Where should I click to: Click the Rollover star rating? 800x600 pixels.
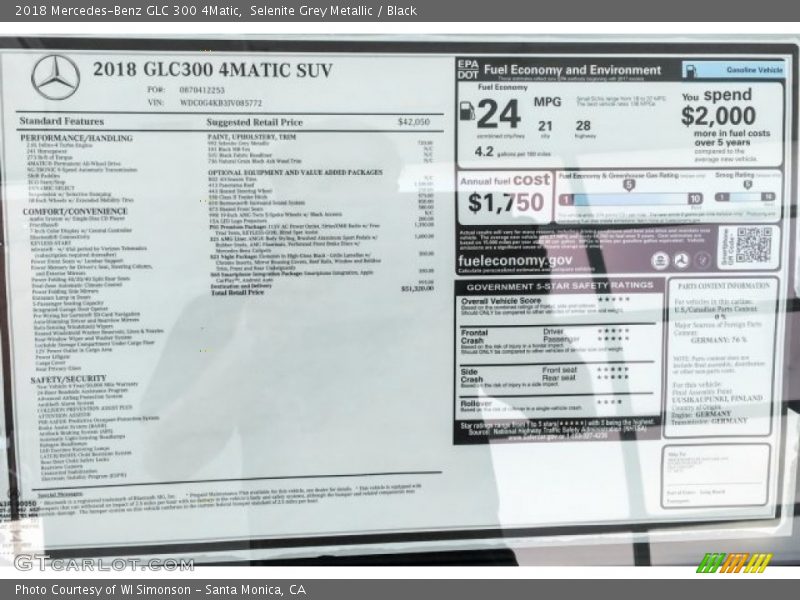pyautogui.click(x=610, y=402)
